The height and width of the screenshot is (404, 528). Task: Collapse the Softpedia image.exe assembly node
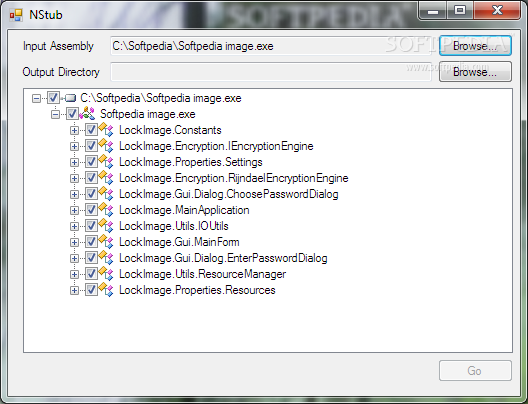pos(56,114)
